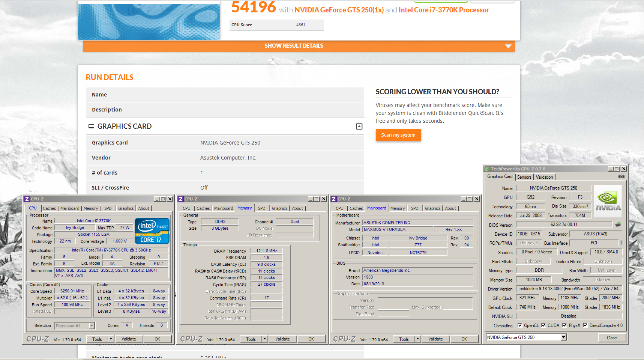Click the NVIDIA logo in GPU-Z

(x=608, y=202)
